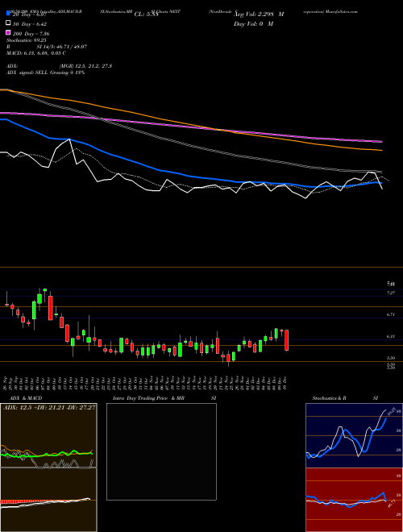Screen dimensions: 403x532
Task: Click the blue Stochastics chart panel
Action: pyautogui.click(x=354, y=435)
